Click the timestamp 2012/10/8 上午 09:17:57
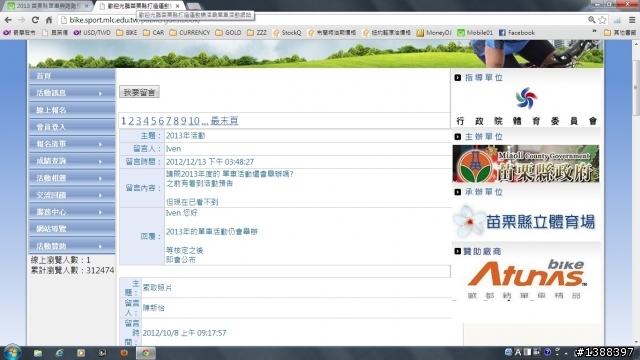Screen dimensions: 640x360 coord(184,333)
